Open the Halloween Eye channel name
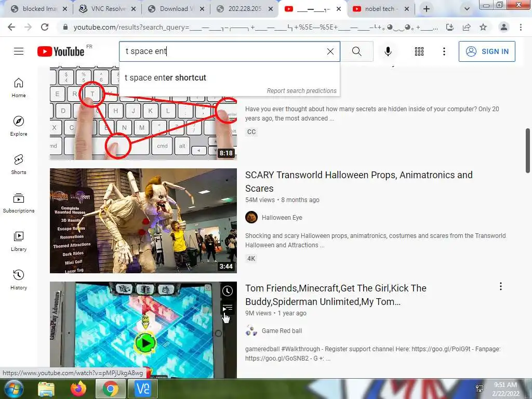 coord(282,218)
